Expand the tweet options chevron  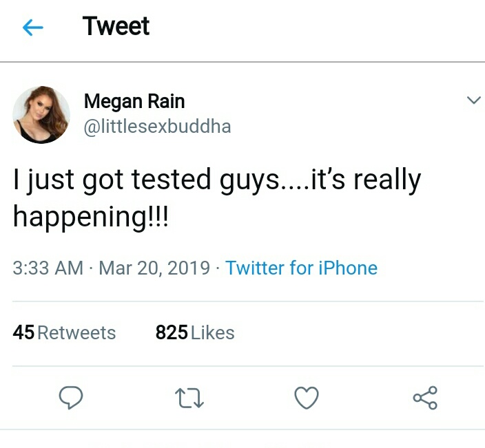point(473,101)
